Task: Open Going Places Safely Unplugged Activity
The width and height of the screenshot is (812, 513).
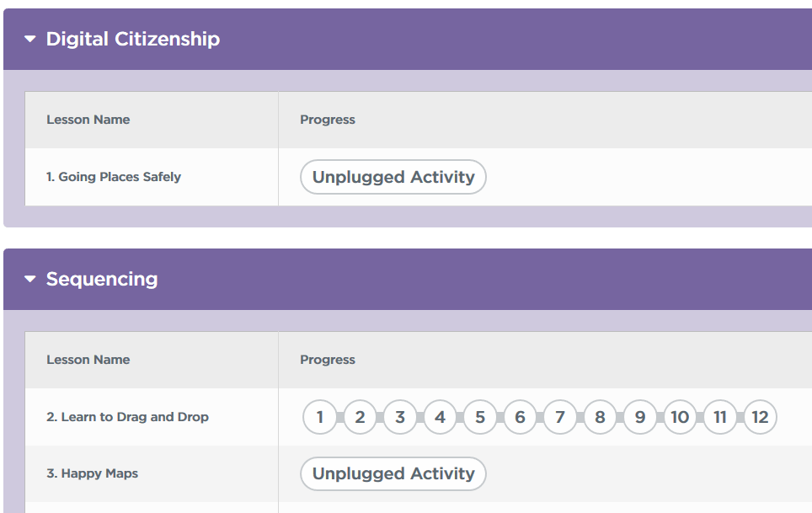Action: pyautogui.click(x=393, y=177)
